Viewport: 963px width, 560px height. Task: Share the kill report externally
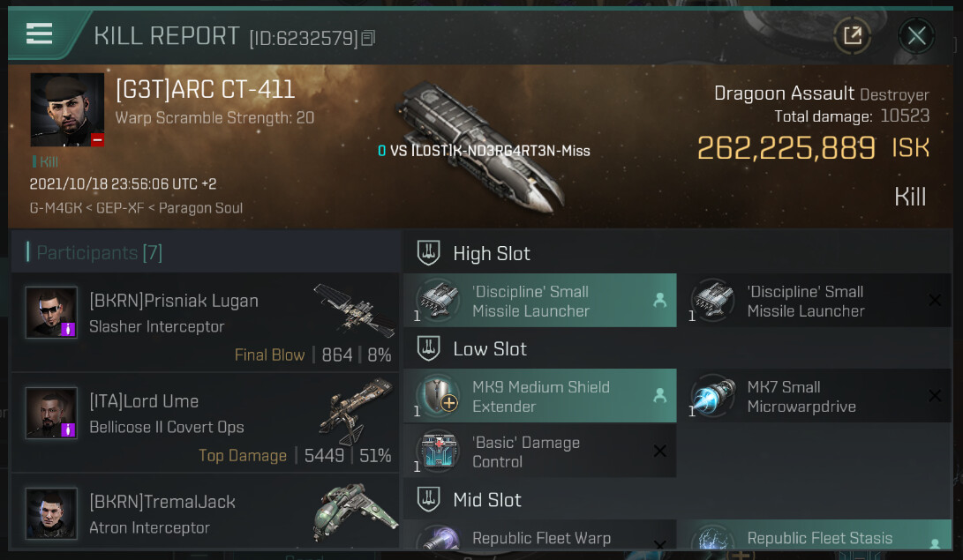tap(852, 35)
